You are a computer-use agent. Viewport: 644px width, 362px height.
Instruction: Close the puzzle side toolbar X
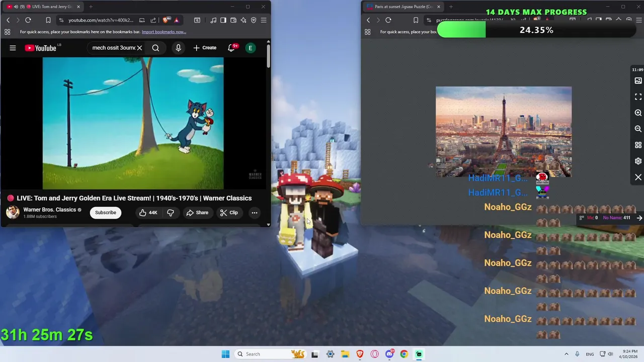coord(638,177)
